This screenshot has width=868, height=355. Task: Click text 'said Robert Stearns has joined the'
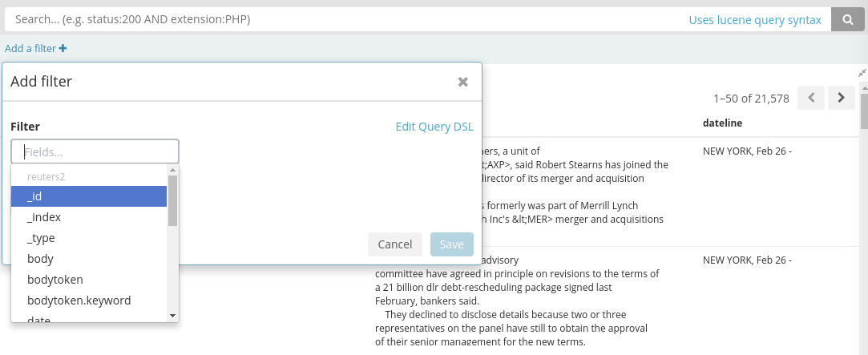coord(593,164)
